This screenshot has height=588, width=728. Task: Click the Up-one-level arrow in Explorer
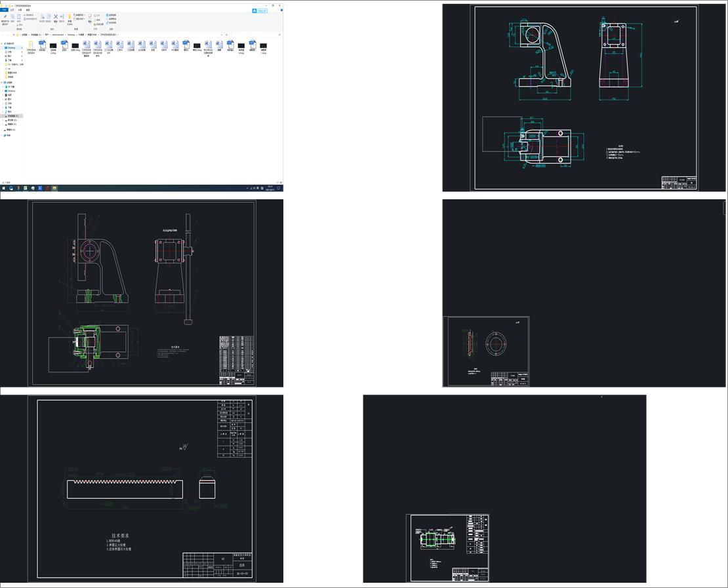pos(14,35)
